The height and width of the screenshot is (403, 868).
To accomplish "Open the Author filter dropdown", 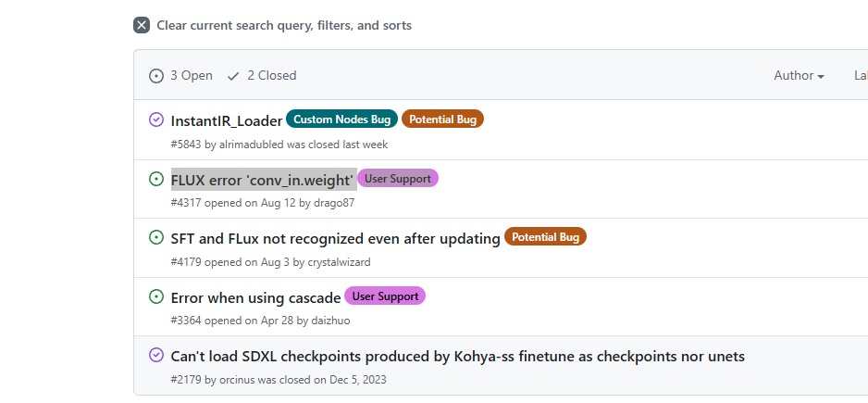I will tap(799, 75).
